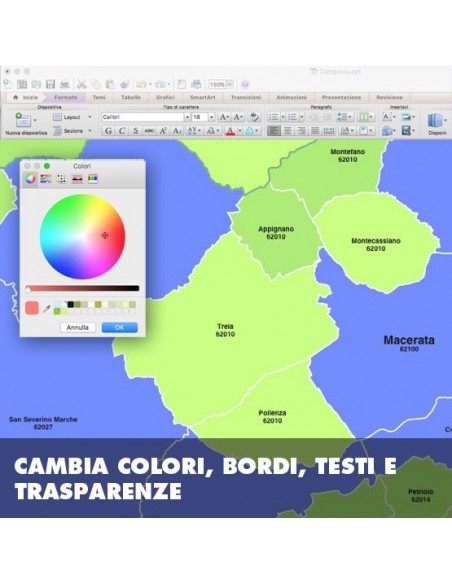Increase font size with A up icon
This screenshot has width=452, height=584.
click(x=224, y=117)
